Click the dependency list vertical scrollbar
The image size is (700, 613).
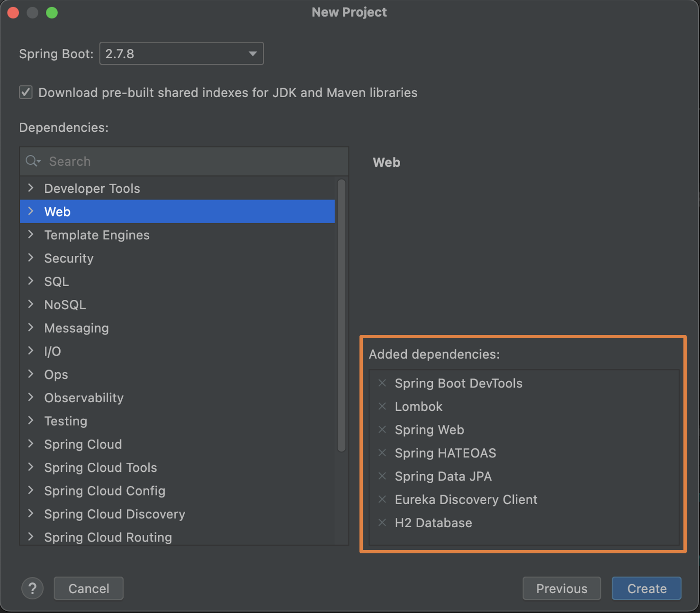point(341,315)
